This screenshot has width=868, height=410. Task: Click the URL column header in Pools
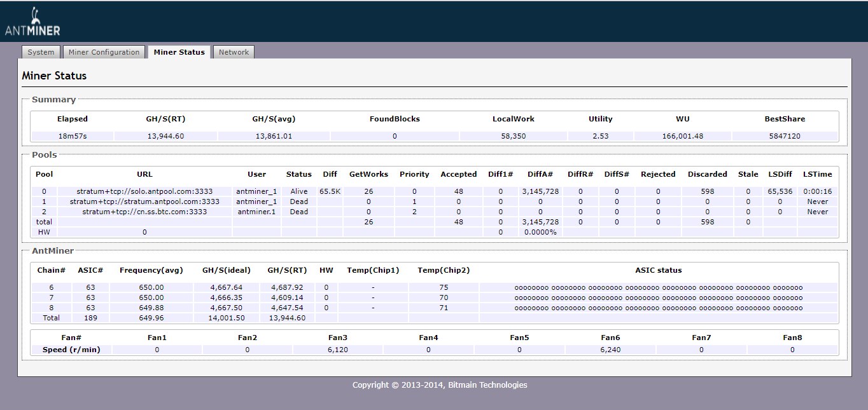(144, 174)
